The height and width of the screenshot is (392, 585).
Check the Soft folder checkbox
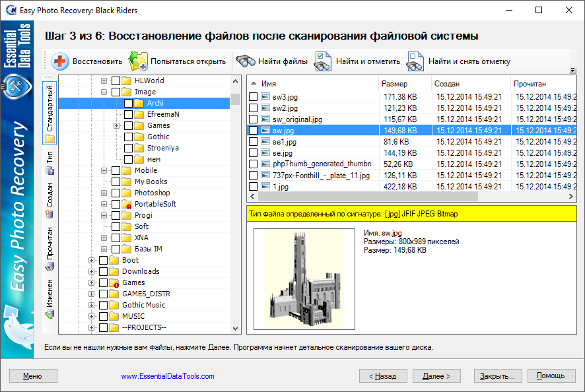pos(116,226)
